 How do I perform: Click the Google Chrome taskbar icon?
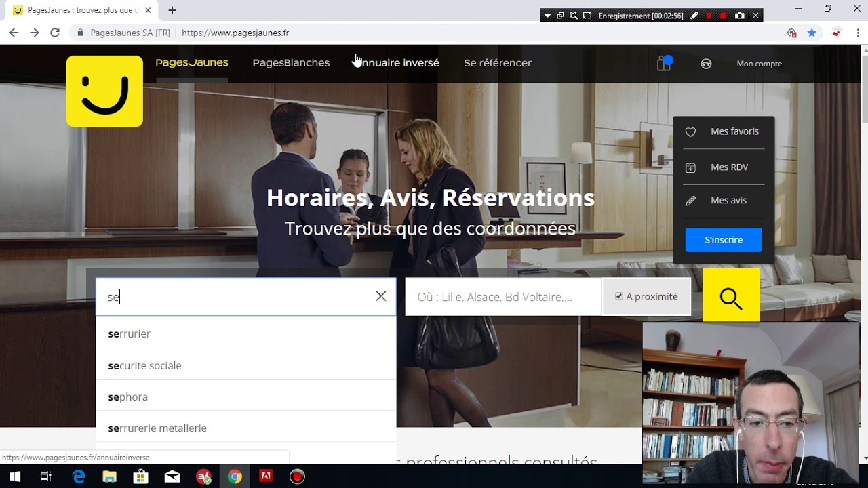click(235, 476)
